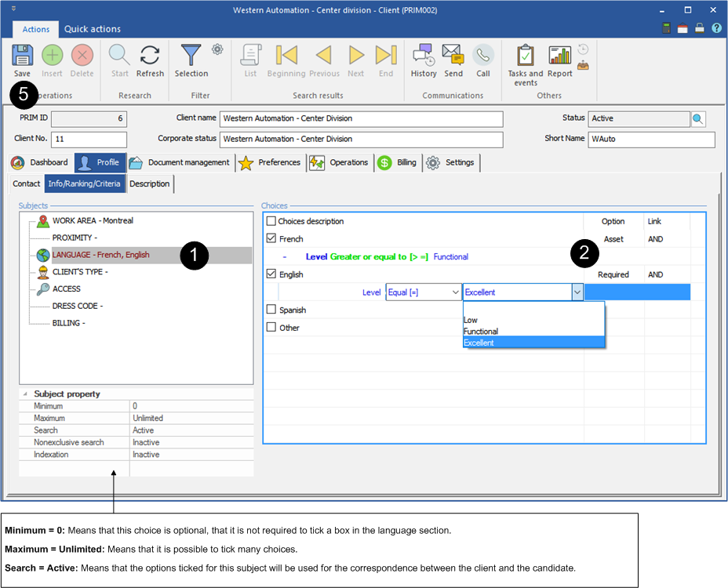Open the Billing tab

(397, 162)
